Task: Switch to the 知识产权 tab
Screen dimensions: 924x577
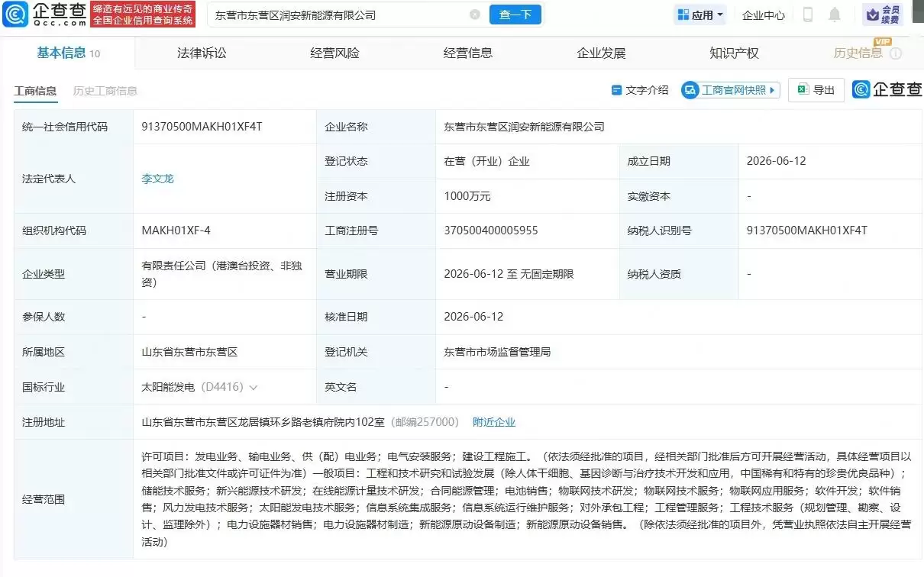Action: tap(734, 53)
